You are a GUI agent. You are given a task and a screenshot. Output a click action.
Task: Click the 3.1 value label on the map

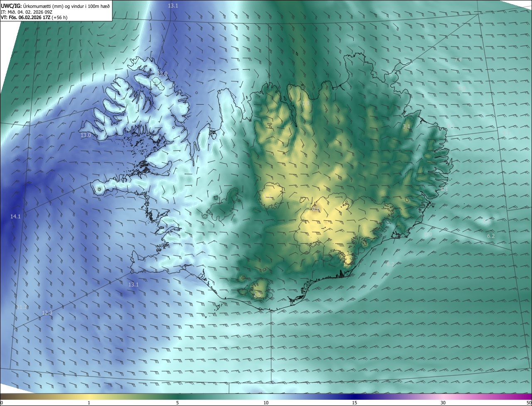[x=406, y=126]
